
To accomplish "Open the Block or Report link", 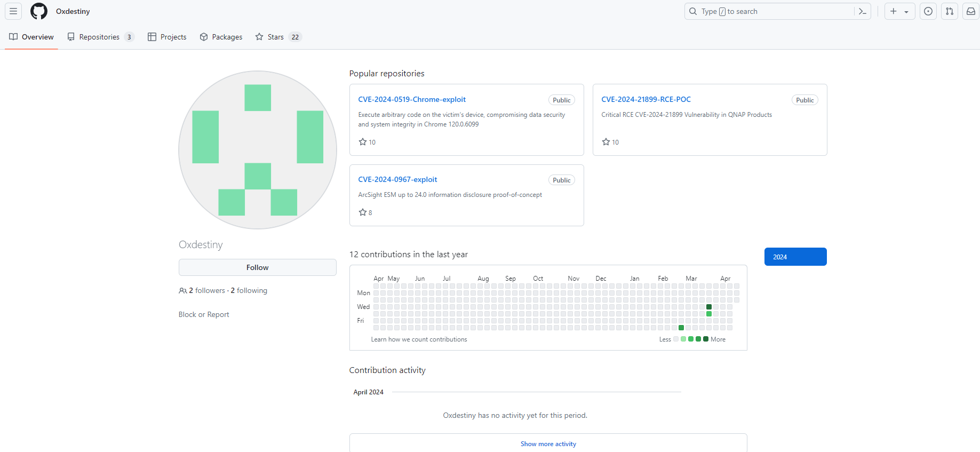I will coord(204,314).
